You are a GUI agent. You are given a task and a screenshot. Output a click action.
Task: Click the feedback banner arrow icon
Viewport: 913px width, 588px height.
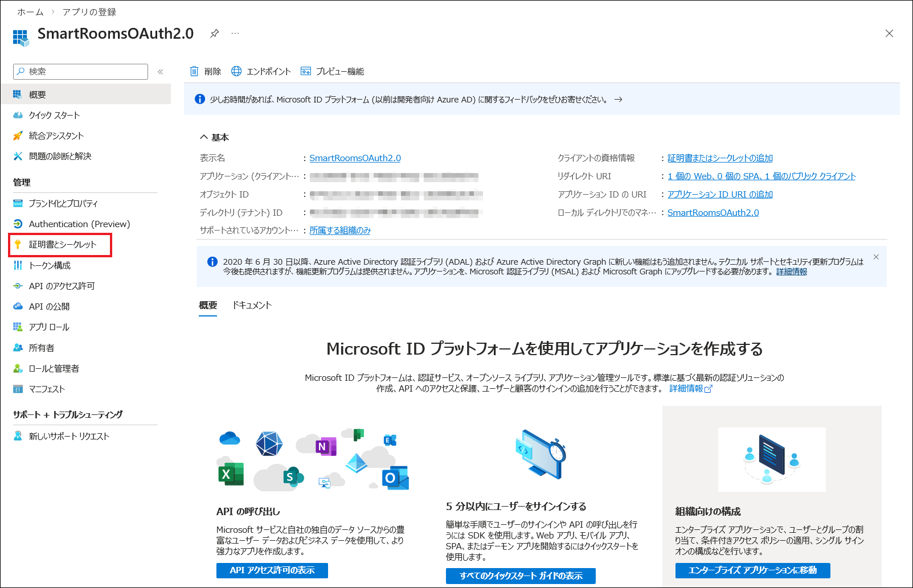click(x=618, y=100)
